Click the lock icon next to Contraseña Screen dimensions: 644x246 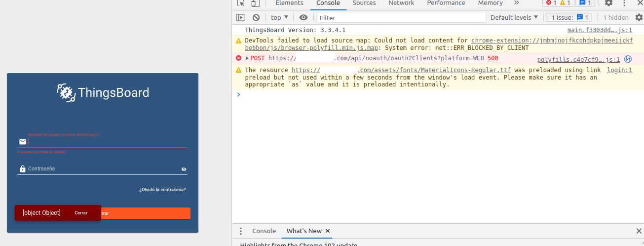tap(22, 169)
